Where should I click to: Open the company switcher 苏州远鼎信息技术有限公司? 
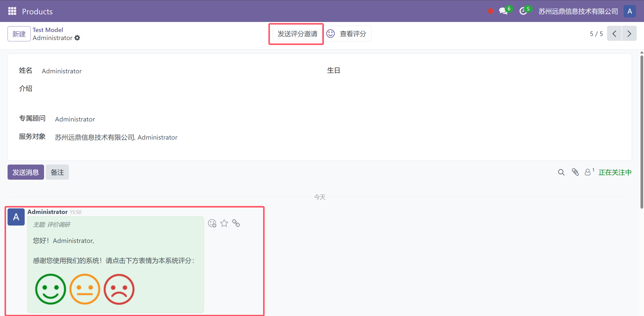pyautogui.click(x=578, y=11)
